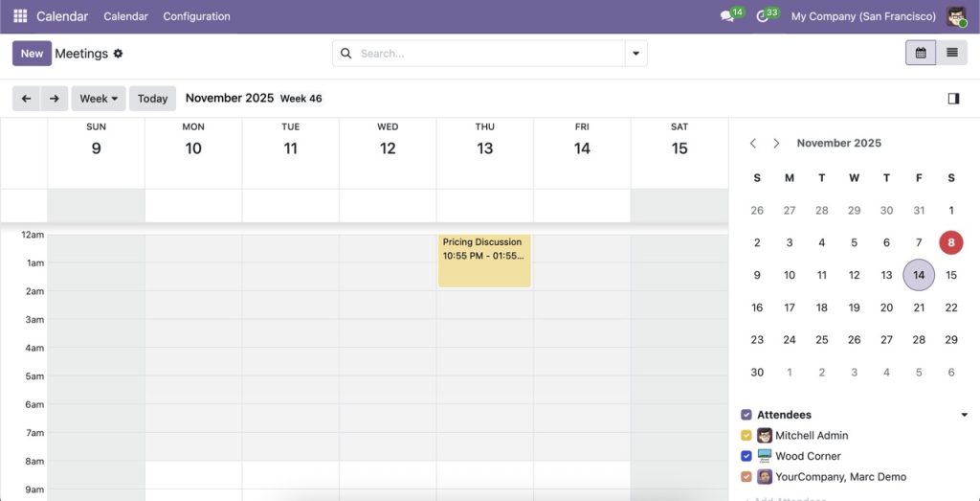Go to previous week arrow
The height and width of the screenshot is (501, 980).
click(26, 99)
